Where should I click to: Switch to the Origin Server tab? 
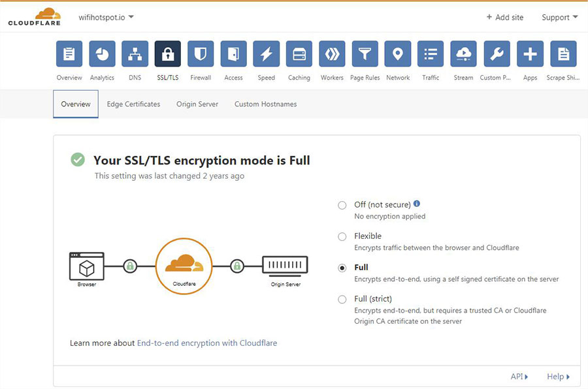197,104
